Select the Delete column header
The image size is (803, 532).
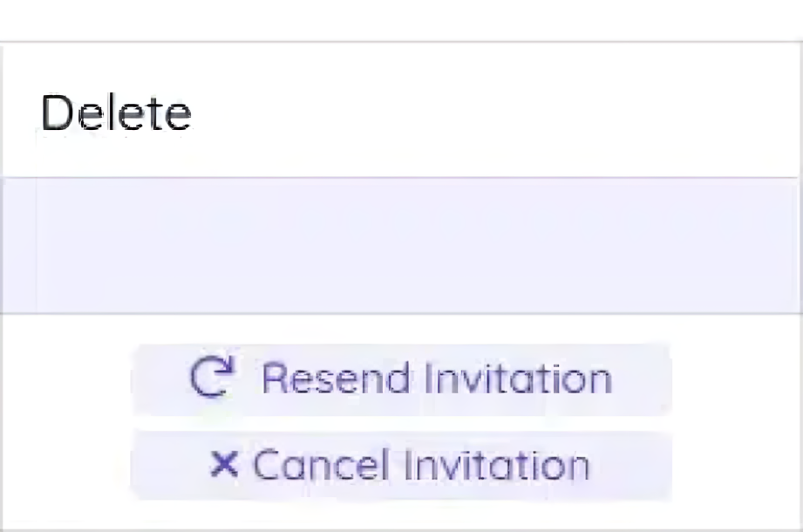click(x=116, y=112)
